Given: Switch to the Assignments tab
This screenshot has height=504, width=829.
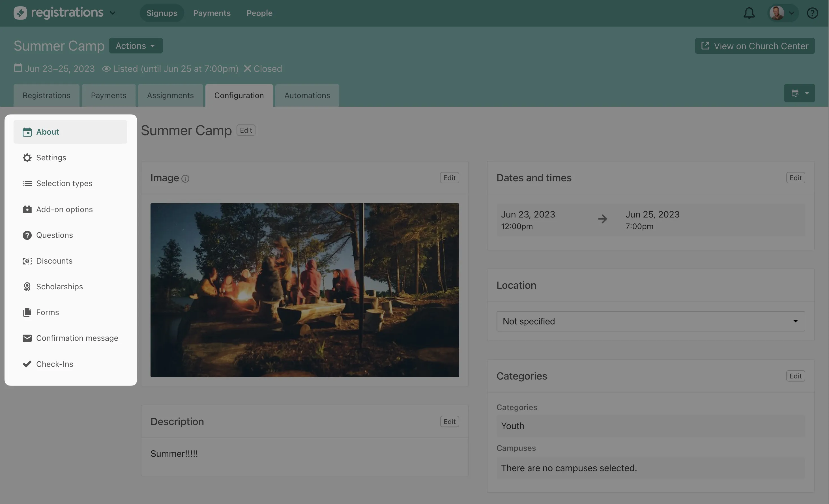Looking at the screenshot, I should 170,96.
